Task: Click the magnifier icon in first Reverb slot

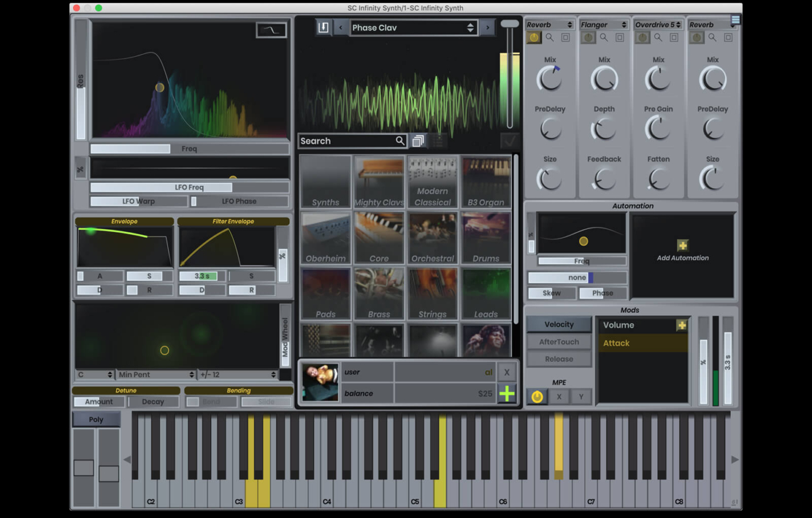Action: click(x=550, y=37)
